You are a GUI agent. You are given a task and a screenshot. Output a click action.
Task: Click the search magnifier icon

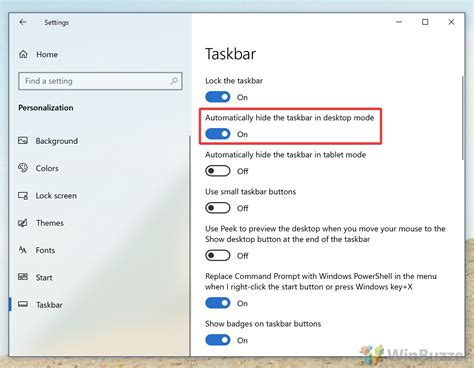point(174,81)
